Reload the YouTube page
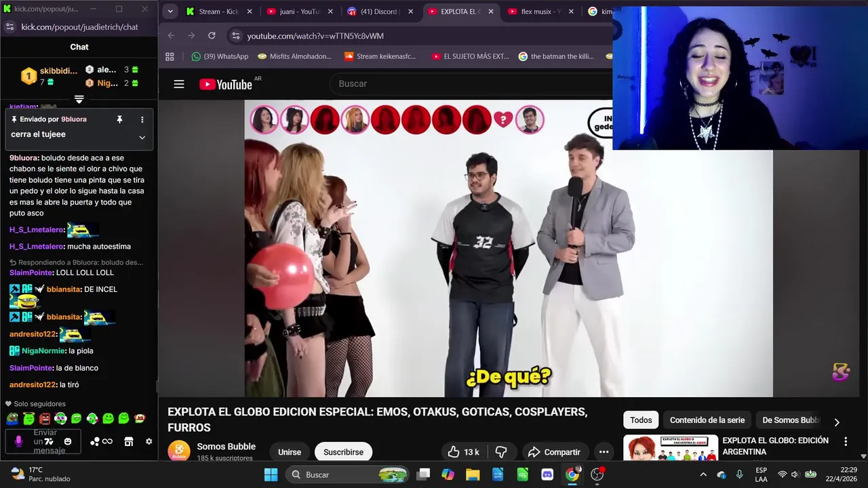868x488 pixels. click(x=212, y=36)
